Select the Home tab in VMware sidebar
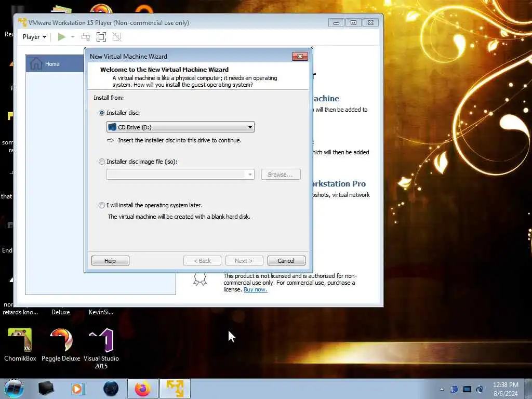This screenshot has height=399, width=532. tap(55, 64)
